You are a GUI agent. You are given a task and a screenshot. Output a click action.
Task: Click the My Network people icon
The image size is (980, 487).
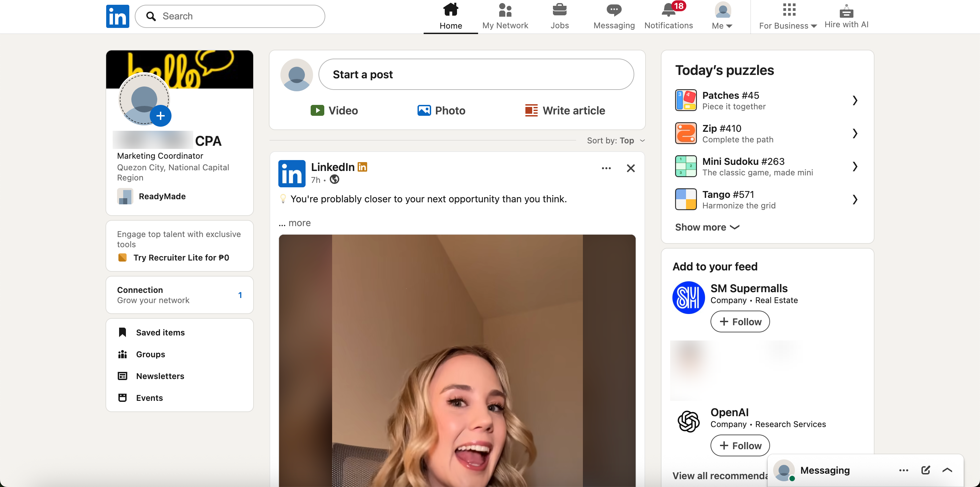point(505,10)
